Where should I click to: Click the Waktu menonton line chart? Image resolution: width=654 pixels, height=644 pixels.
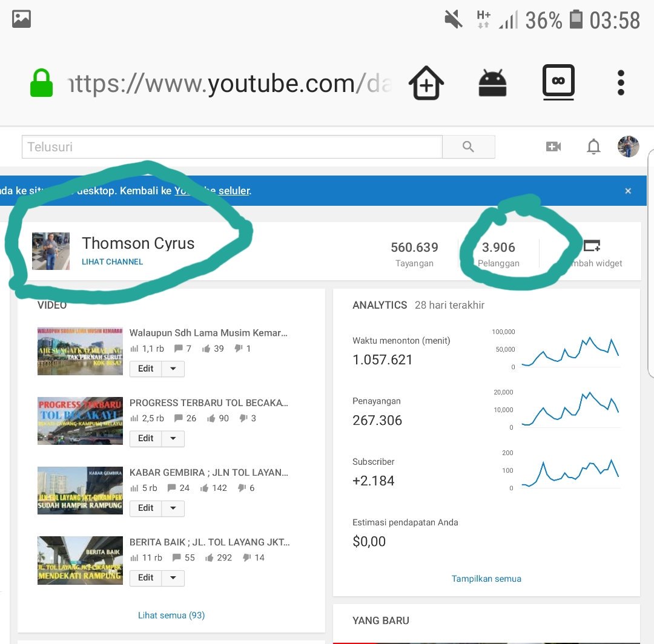570,351
